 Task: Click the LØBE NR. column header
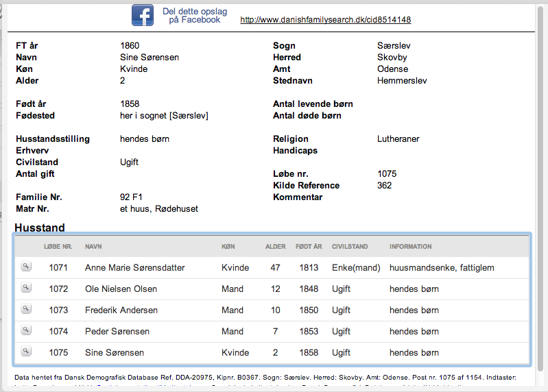click(x=58, y=247)
